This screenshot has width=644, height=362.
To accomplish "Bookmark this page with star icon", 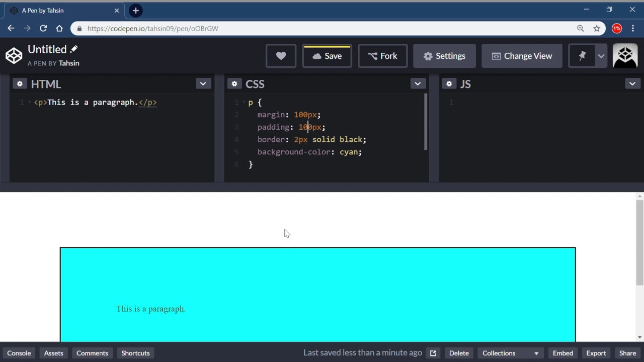I will pyautogui.click(x=597, y=29).
